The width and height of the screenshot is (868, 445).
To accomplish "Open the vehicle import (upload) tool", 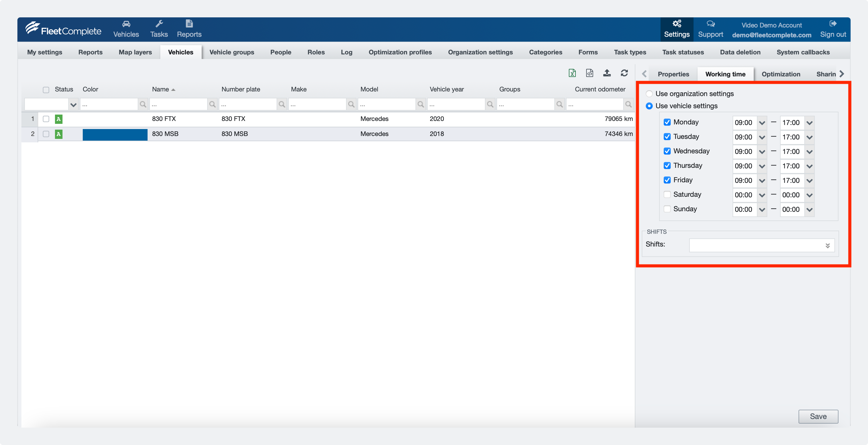I will pyautogui.click(x=607, y=73).
